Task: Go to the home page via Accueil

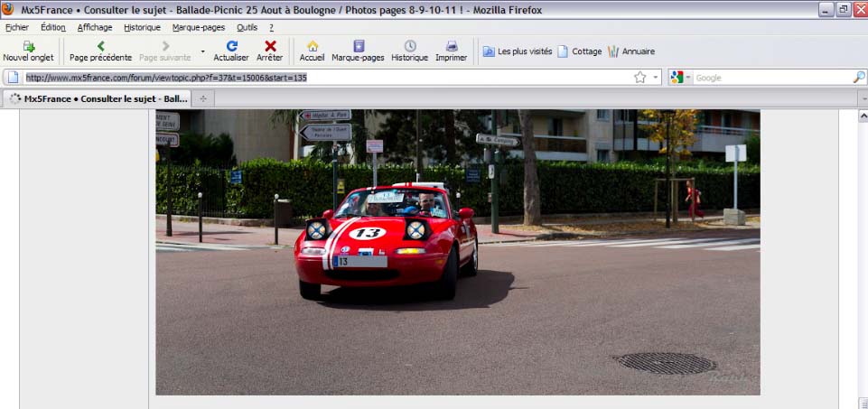Action: [313, 51]
